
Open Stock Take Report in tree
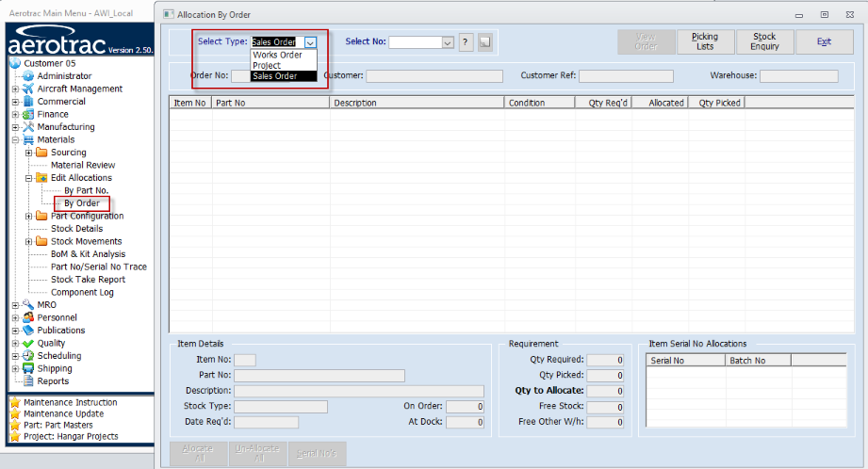pos(88,280)
